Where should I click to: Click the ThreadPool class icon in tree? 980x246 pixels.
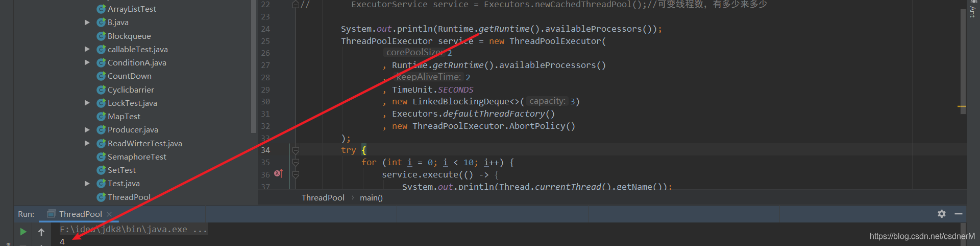[x=101, y=197]
